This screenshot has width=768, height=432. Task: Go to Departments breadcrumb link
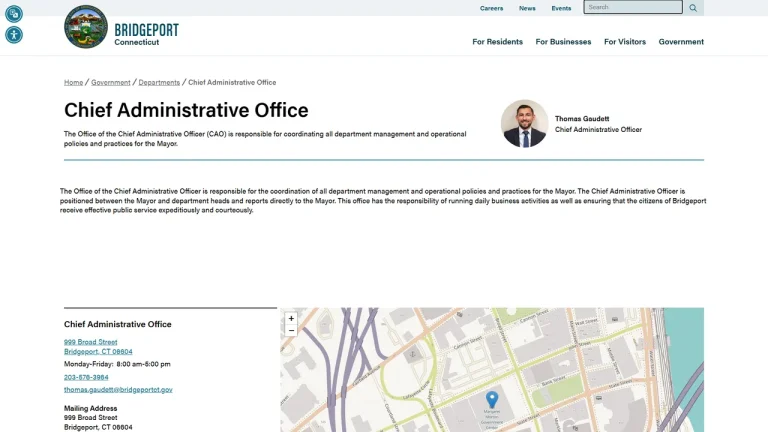pos(159,82)
